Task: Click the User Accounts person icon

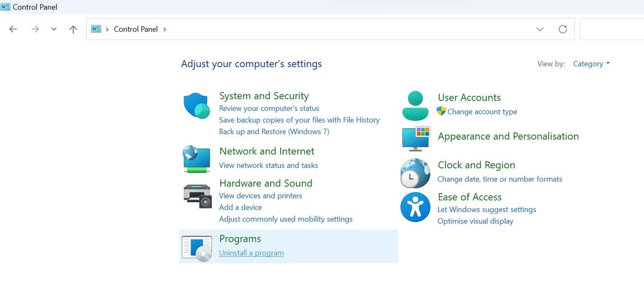Action: tap(415, 106)
